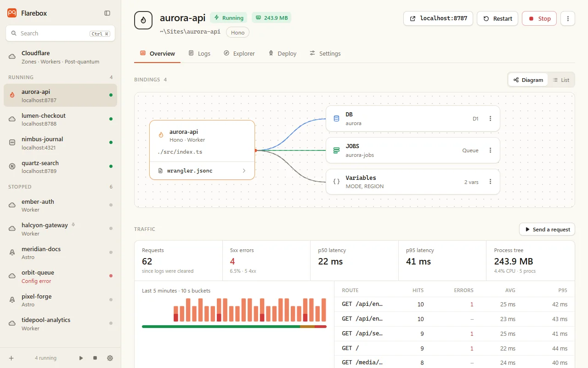The height and width of the screenshot is (368, 588).
Task: Toggle the sidebar collapse icon
Action: [107, 13]
